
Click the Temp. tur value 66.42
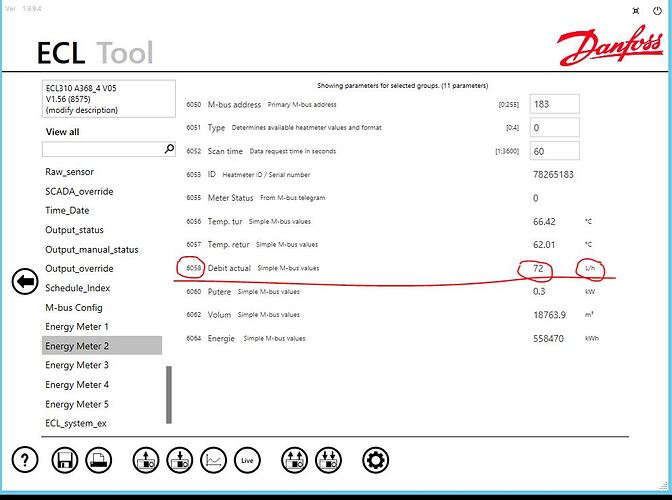544,222
